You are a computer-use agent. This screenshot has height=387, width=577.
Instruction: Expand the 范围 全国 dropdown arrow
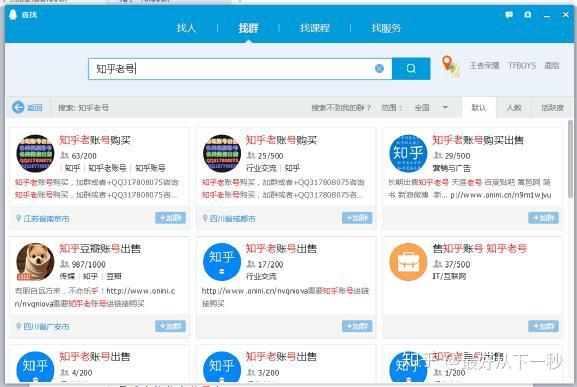coord(445,107)
